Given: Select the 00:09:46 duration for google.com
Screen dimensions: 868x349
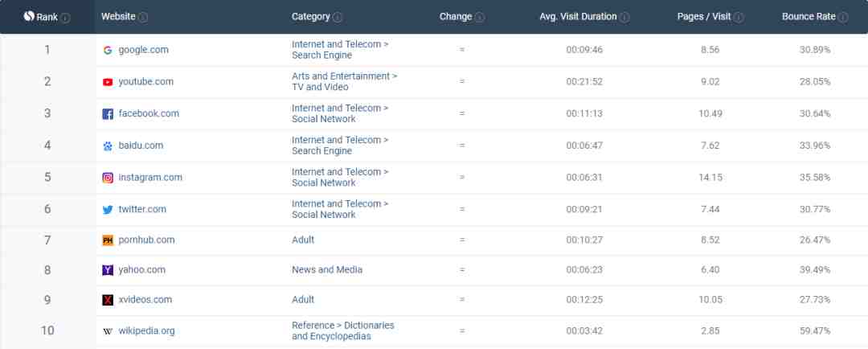Looking at the screenshot, I should (x=584, y=50).
